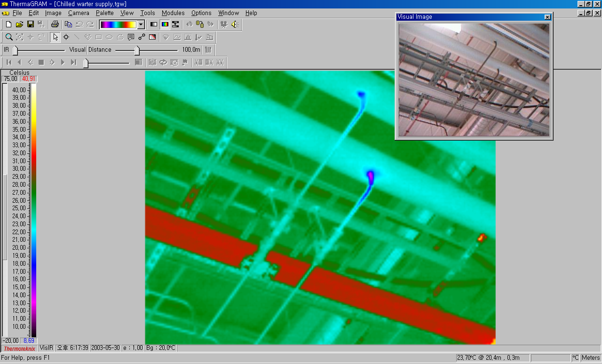Click the Distance slider handle

pos(137,50)
